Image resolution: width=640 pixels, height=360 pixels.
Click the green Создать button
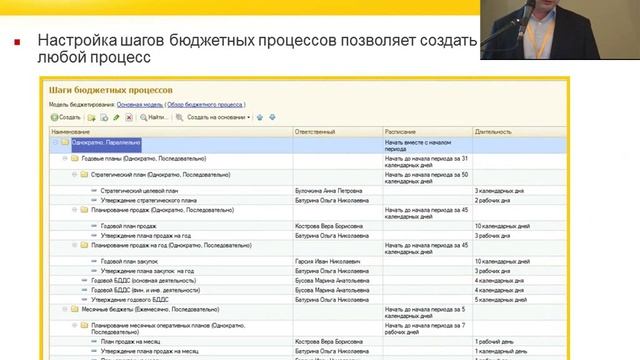tap(66, 118)
